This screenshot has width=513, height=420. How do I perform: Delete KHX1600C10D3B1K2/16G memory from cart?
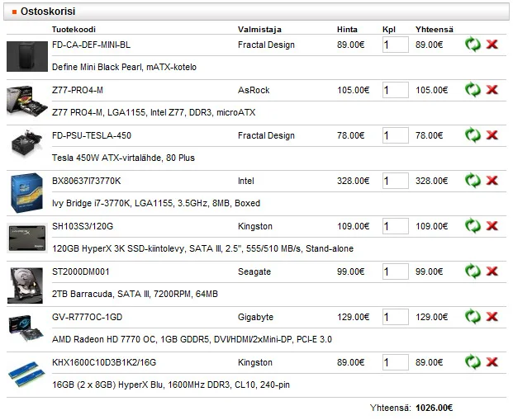492,362
